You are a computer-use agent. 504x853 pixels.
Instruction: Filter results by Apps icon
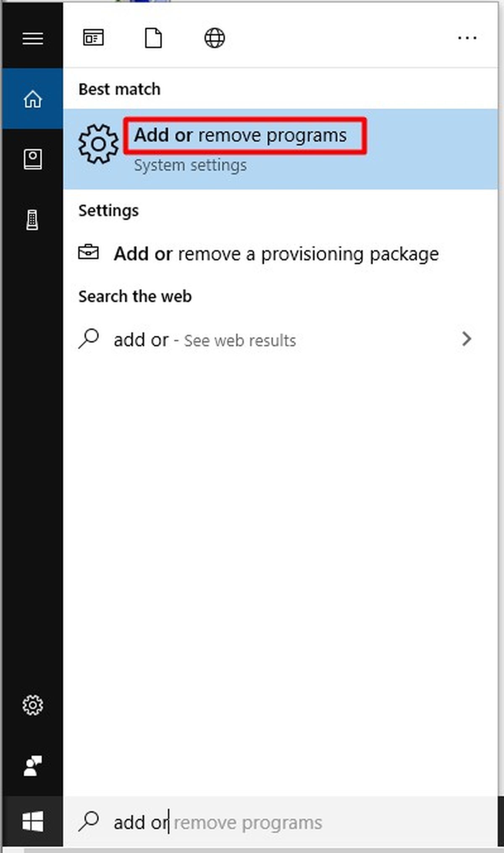point(93,38)
